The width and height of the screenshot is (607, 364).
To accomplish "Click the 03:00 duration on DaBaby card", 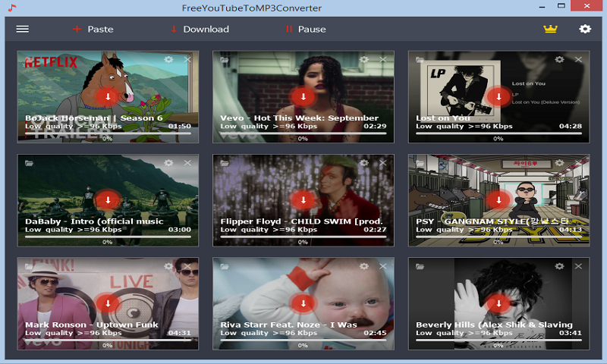I will pos(180,229).
